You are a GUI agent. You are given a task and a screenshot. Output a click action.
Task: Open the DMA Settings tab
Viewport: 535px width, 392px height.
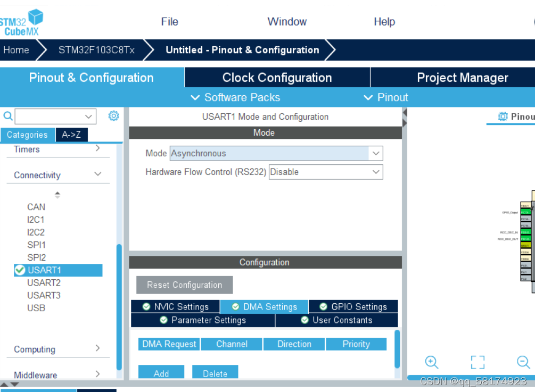coord(265,307)
